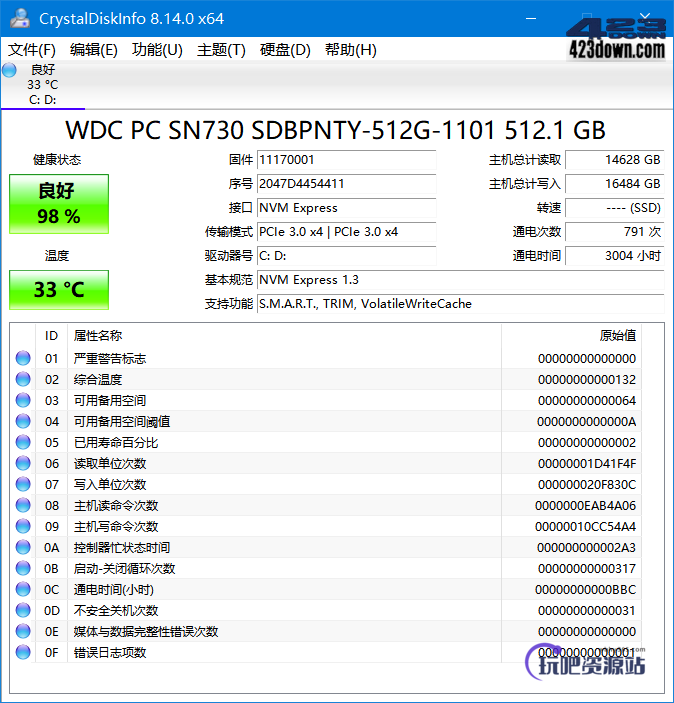Select the C: D: disk tab status orb

tap(9, 70)
